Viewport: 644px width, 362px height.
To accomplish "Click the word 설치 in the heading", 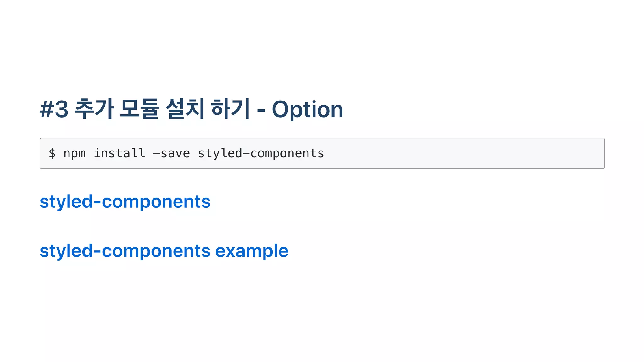I will pyautogui.click(x=185, y=109).
